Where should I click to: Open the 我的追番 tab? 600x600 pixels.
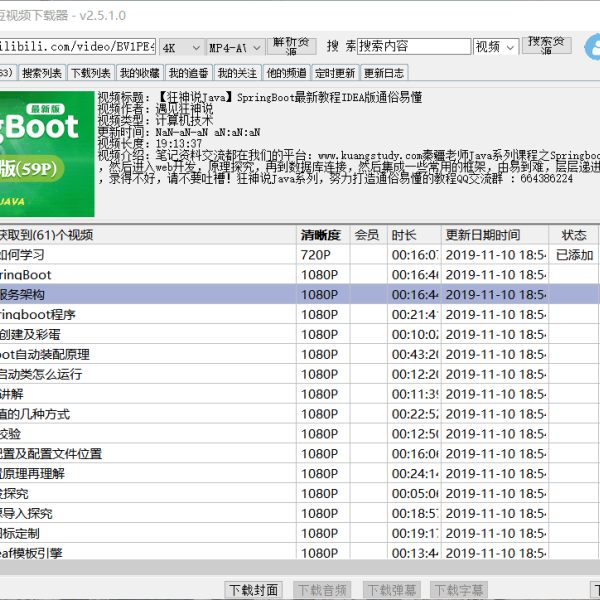(x=189, y=73)
